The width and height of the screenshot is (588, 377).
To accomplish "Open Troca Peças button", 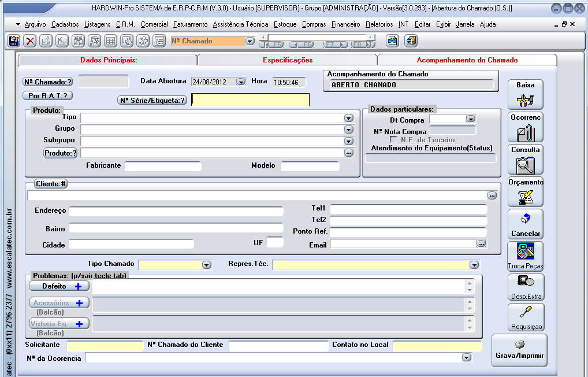I will coord(526,256).
